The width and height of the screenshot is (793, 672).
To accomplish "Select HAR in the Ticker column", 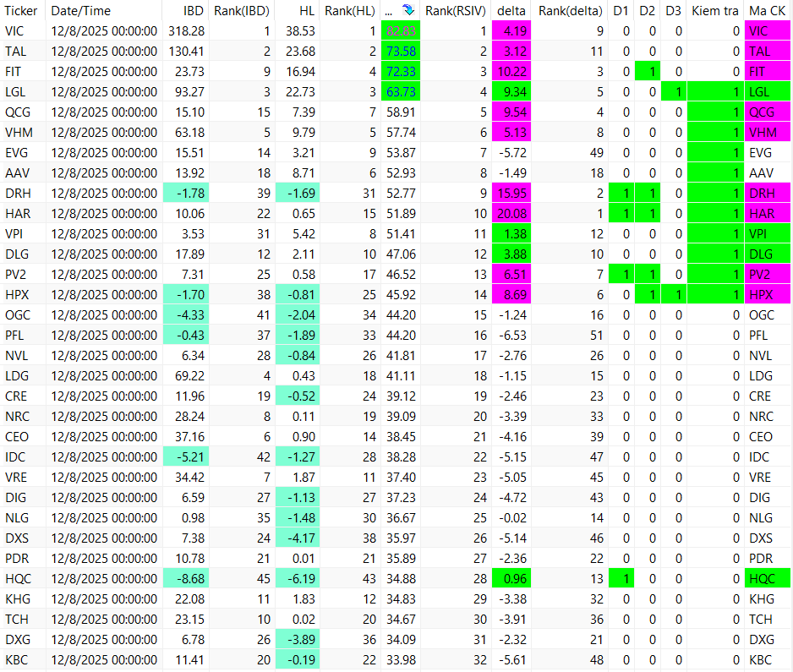I will [x=18, y=213].
